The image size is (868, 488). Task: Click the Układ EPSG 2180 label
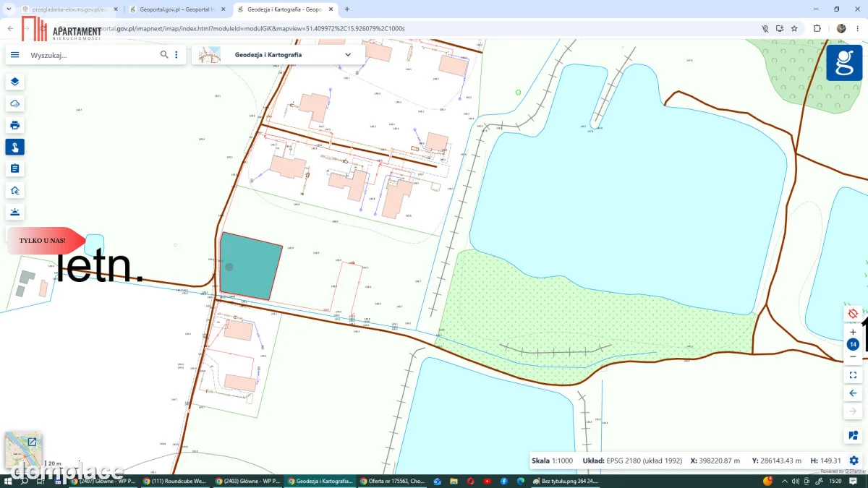(632, 461)
